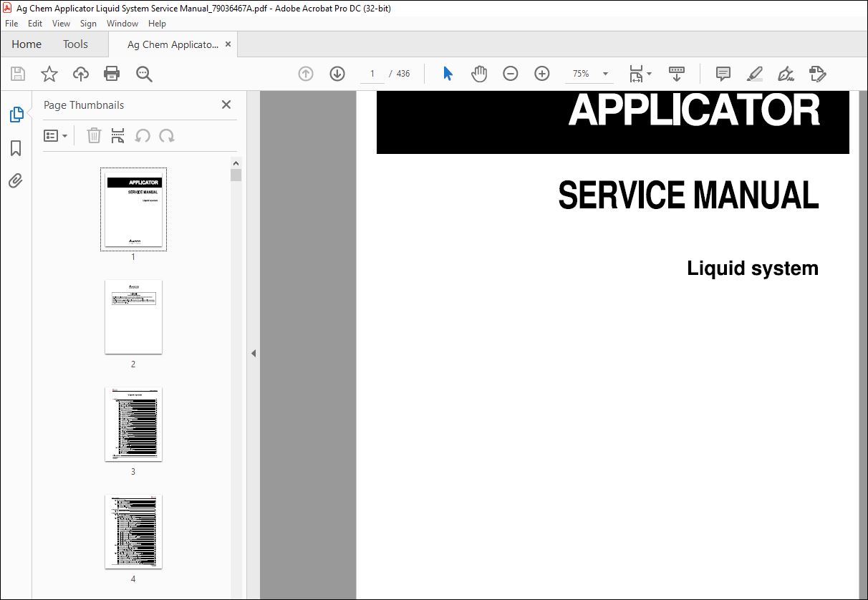Viewport: 868px width, 600px height.
Task: Select page 3 thumbnail
Action: [x=133, y=424]
